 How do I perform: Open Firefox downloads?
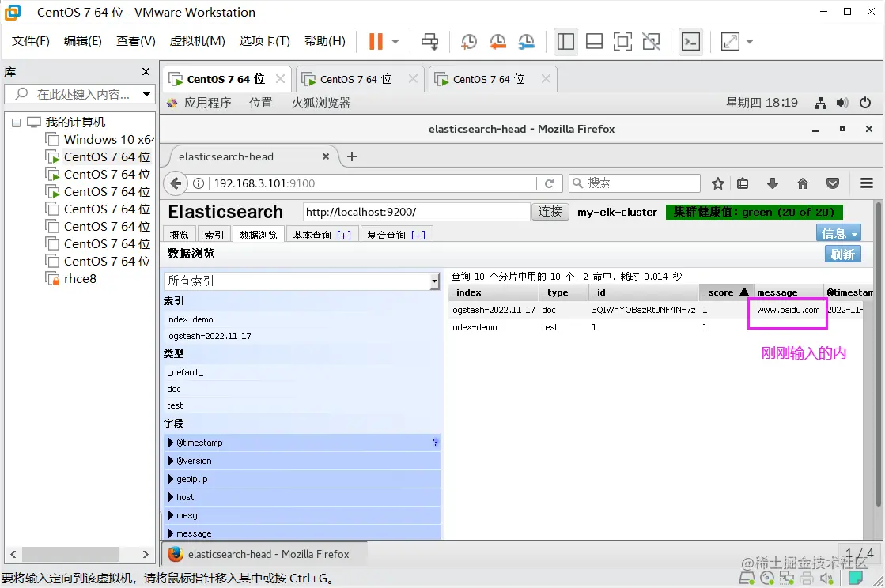click(x=773, y=183)
